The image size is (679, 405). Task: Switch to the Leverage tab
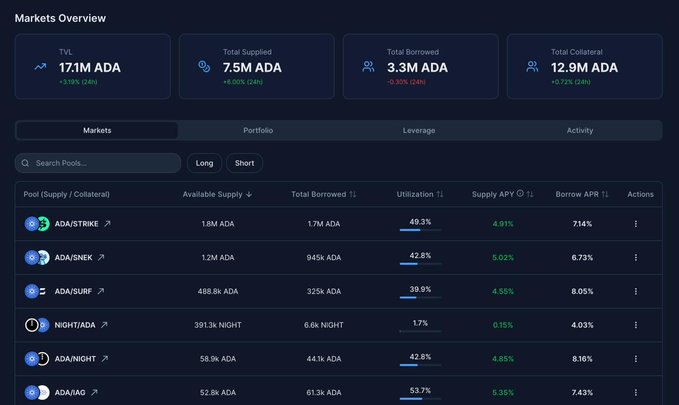click(x=419, y=130)
